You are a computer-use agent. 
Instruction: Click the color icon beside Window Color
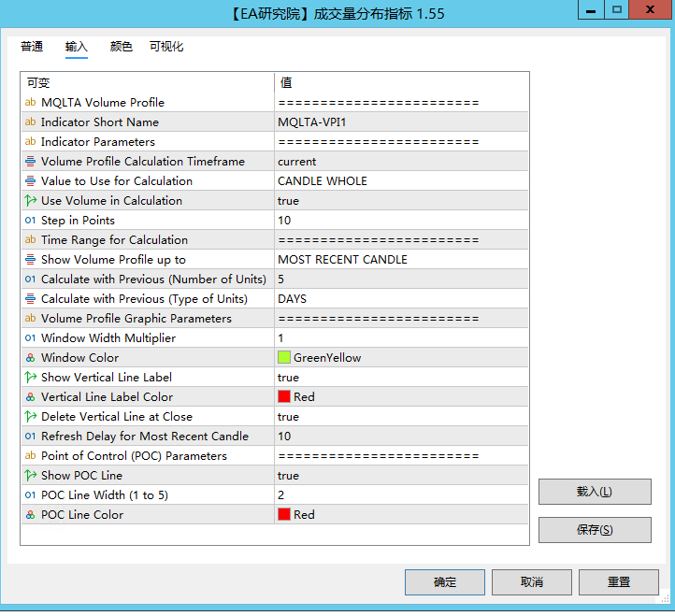(x=30, y=358)
